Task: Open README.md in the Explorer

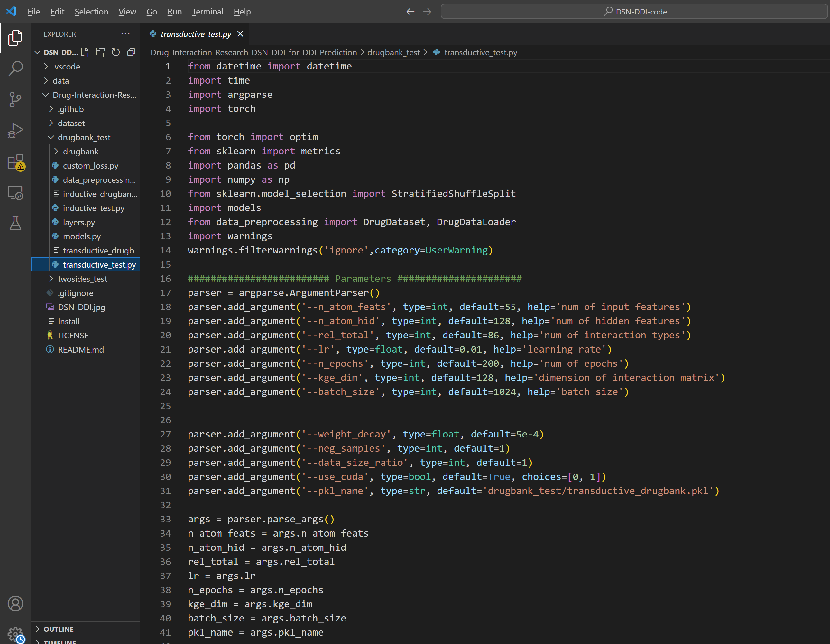Action: pyautogui.click(x=80, y=350)
